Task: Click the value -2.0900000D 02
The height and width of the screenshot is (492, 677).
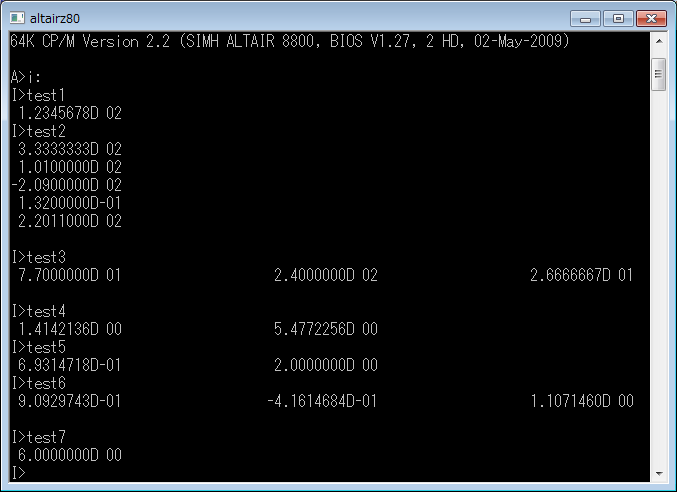Action: point(66,185)
